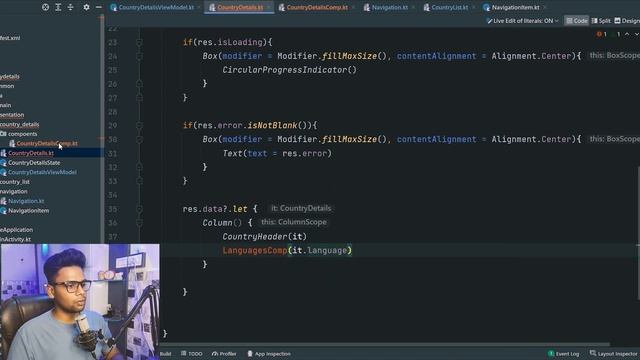Click fold end marker at line 33

point(139,181)
